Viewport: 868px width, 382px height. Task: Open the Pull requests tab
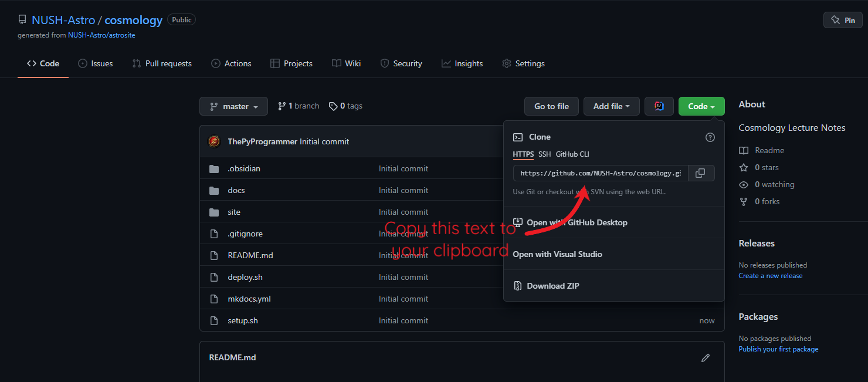click(x=162, y=63)
